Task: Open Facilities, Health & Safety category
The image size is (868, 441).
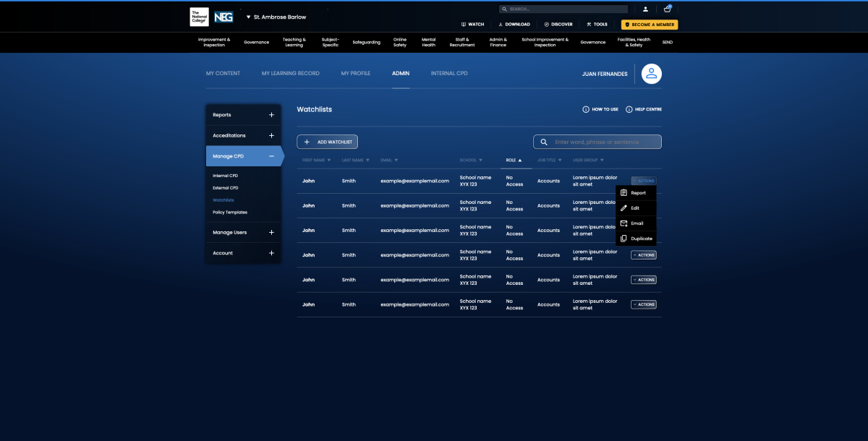Action: [634, 42]
